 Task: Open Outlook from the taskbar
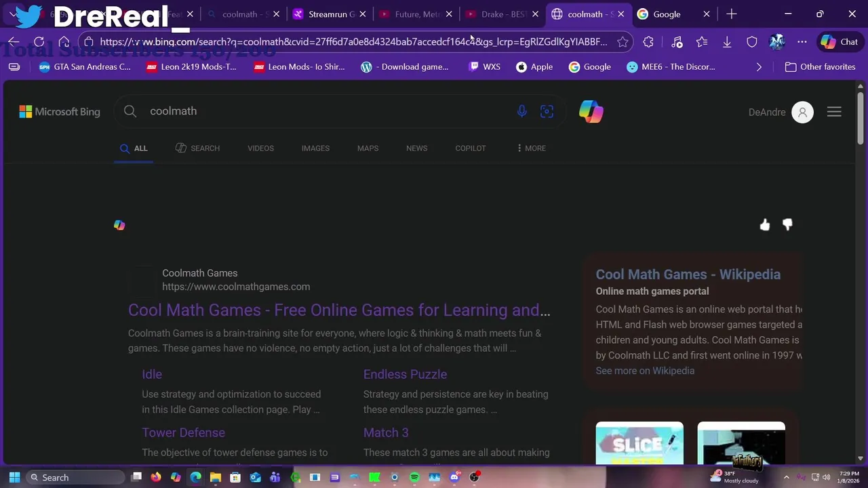point(255,477)
